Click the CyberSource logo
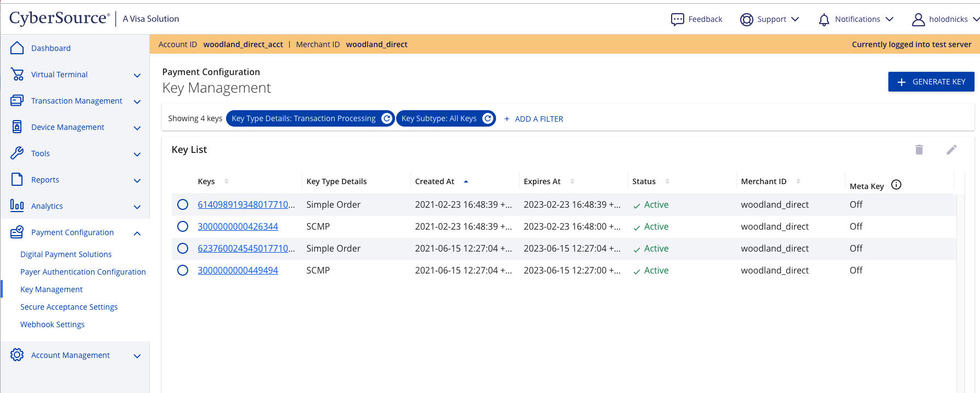The height and width of the screenshot is (393, 980). click(x=60, y=18)
